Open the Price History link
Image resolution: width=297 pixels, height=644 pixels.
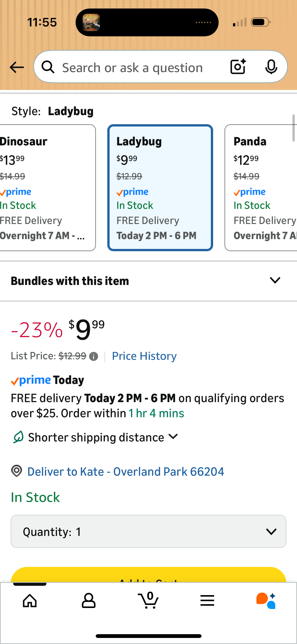(x=144, y=356)
